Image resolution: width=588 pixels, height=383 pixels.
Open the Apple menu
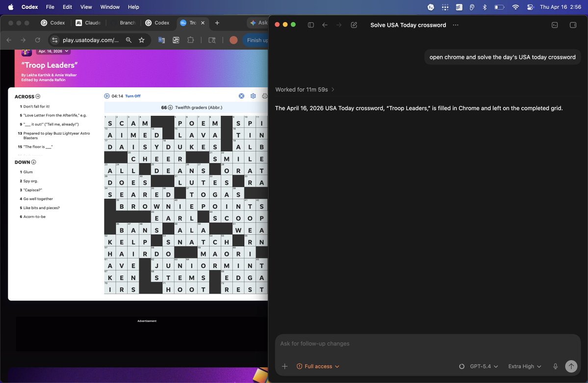pyautogui.click(x=10, y=7)
